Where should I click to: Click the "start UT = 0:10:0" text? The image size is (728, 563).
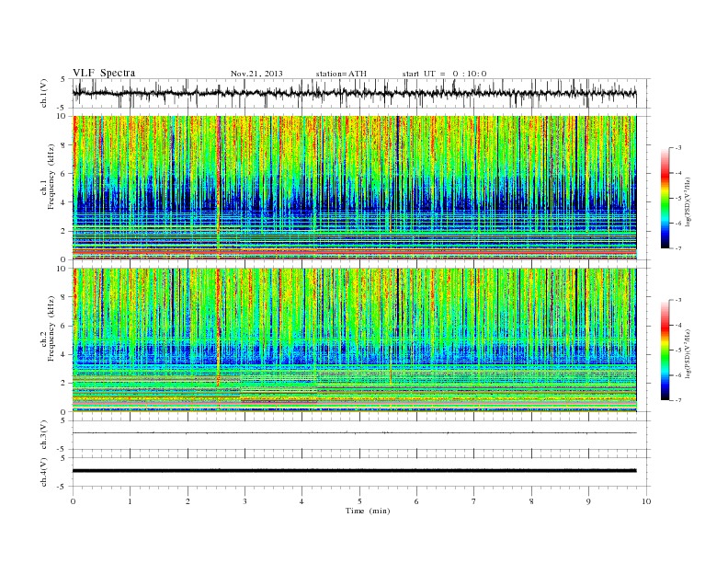pos(444,74)
